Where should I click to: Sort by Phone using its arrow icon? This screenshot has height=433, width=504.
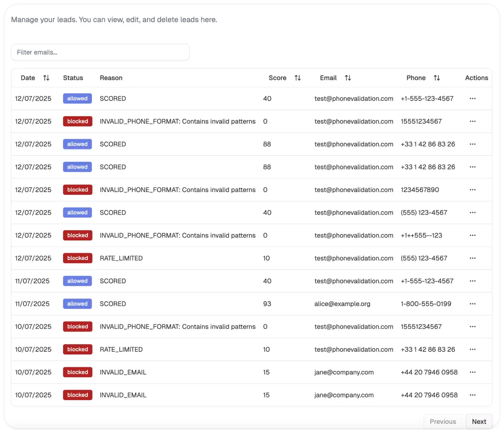tap(437, 78)
